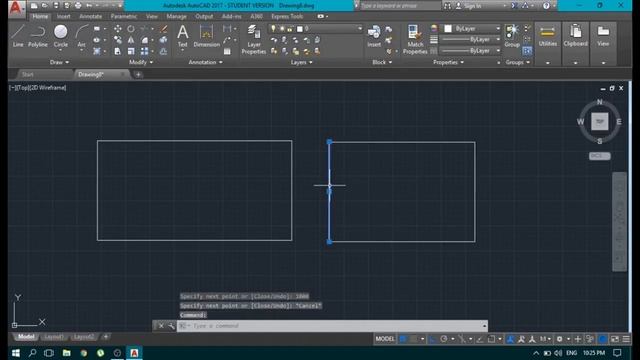Click Match Properties tool

coord(415,39)
